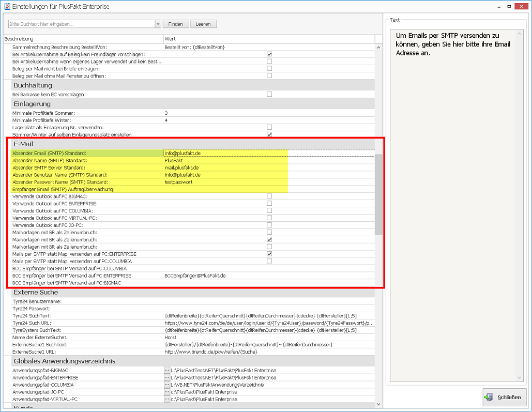This screenshot has height=412, width=532.
Task: Click Minimale Profiltiefe Winter value 4
Action: click(x=166, y=120)
